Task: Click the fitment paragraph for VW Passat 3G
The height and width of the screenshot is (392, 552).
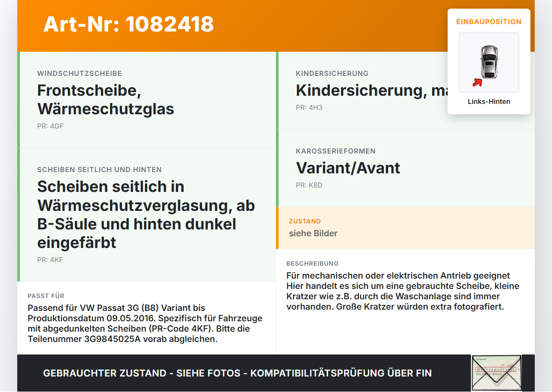Action: coord(145,323)
